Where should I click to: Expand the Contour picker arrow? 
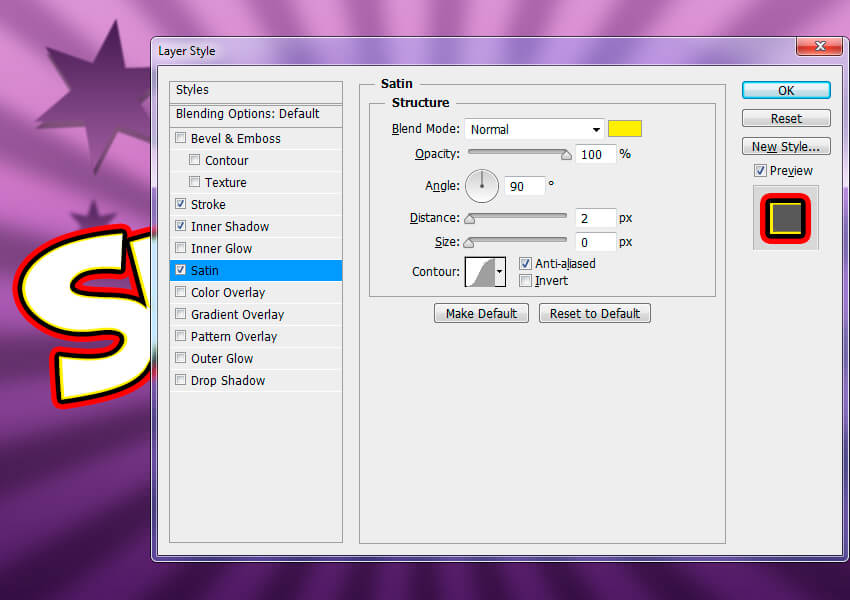coord(499,272)
